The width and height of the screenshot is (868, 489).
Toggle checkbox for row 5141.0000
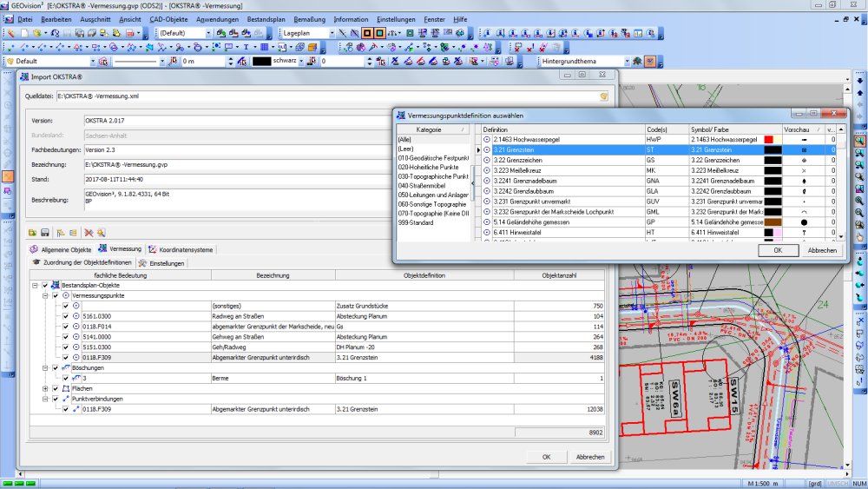click(x=66, y=337)
